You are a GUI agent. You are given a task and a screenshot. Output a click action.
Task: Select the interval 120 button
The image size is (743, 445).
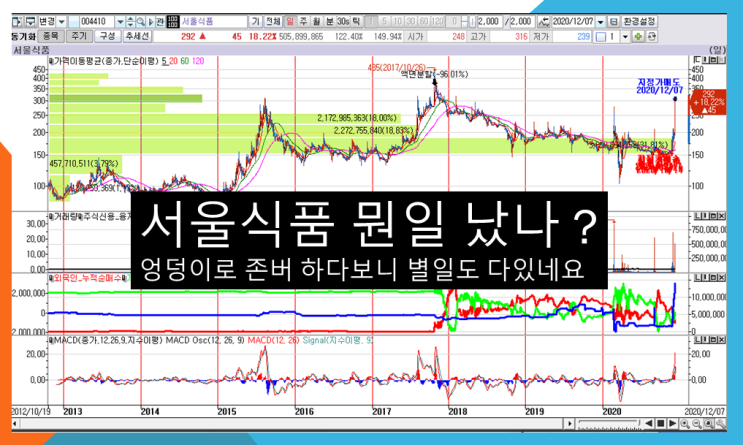(x=437, y=22)
